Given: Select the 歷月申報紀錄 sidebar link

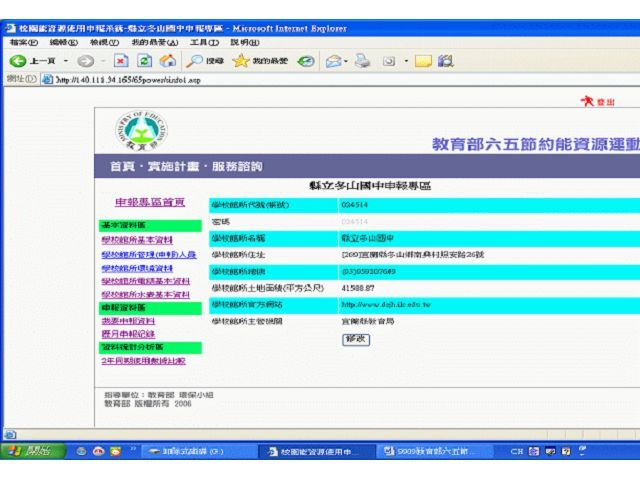Looking at the screenshot, I should [126, 334].
